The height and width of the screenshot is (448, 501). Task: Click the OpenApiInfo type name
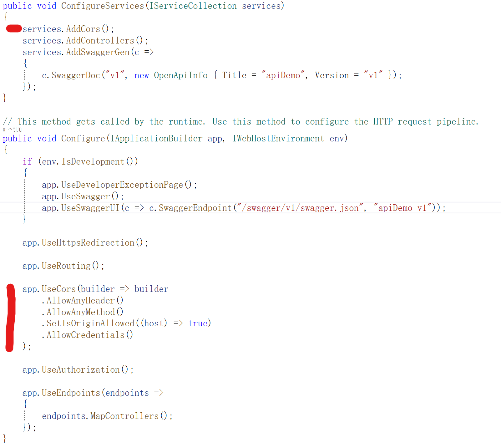pos(181,75)
